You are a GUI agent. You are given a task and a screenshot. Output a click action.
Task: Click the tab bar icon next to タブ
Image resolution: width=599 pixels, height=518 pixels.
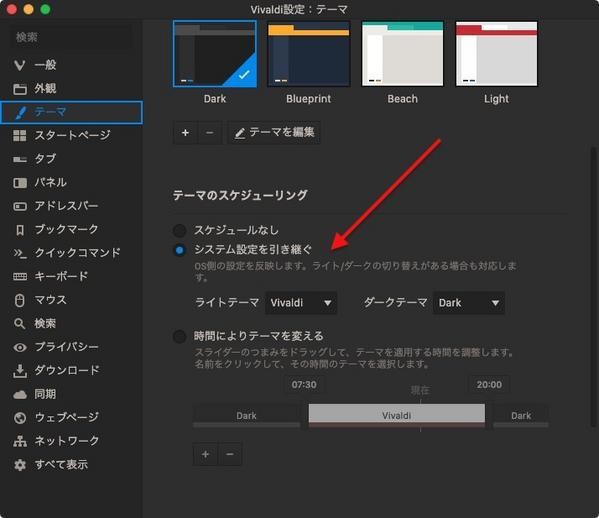click(20, 159)
